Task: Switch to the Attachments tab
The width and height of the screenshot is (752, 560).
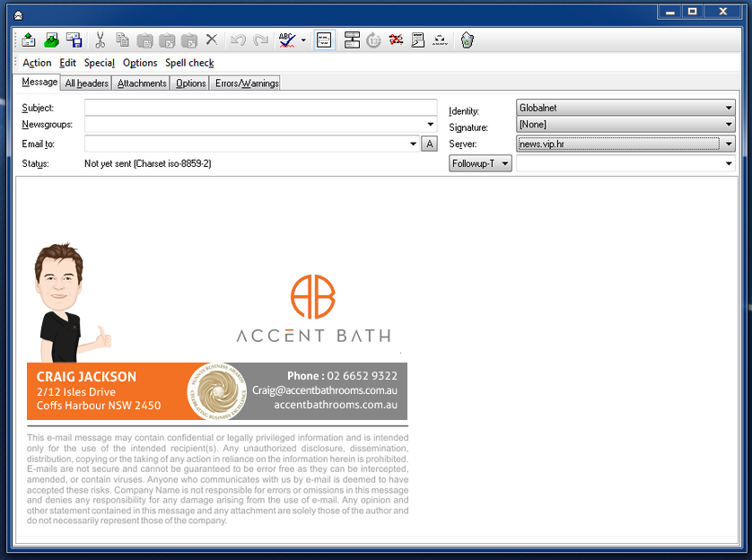Action: point(142,83)
